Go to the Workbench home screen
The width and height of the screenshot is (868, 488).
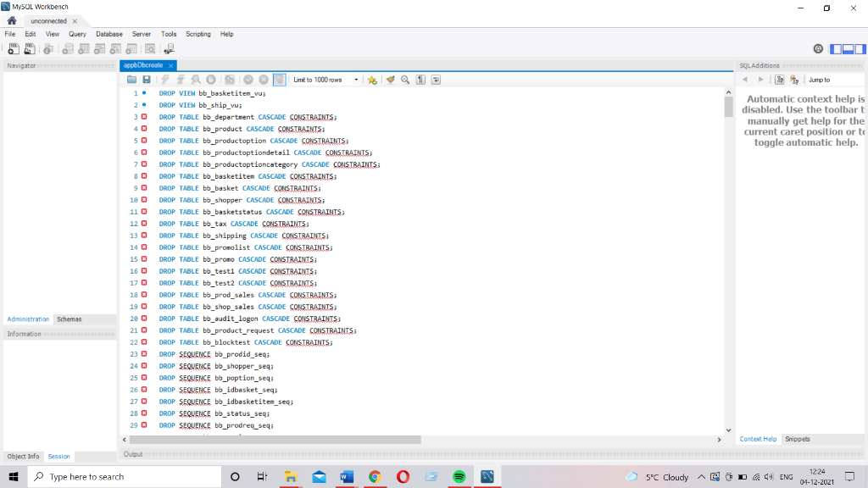pyautogui.click(x=12, y=21)
